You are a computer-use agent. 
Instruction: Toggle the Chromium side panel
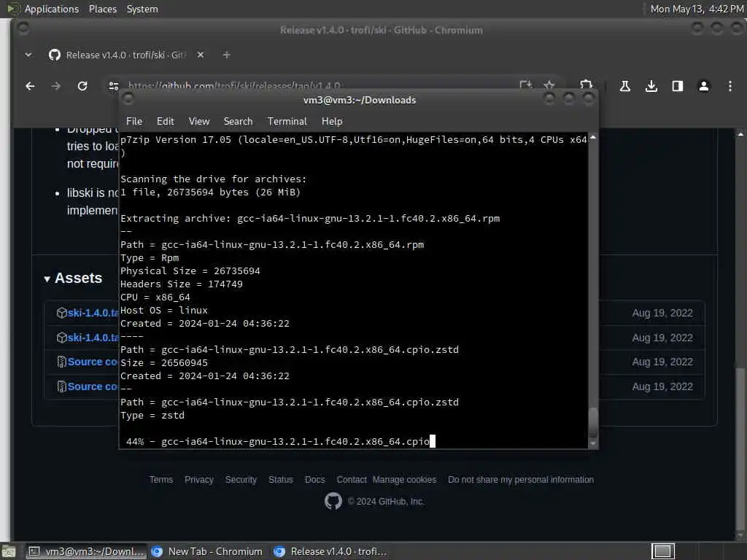[x=678, y=86]
